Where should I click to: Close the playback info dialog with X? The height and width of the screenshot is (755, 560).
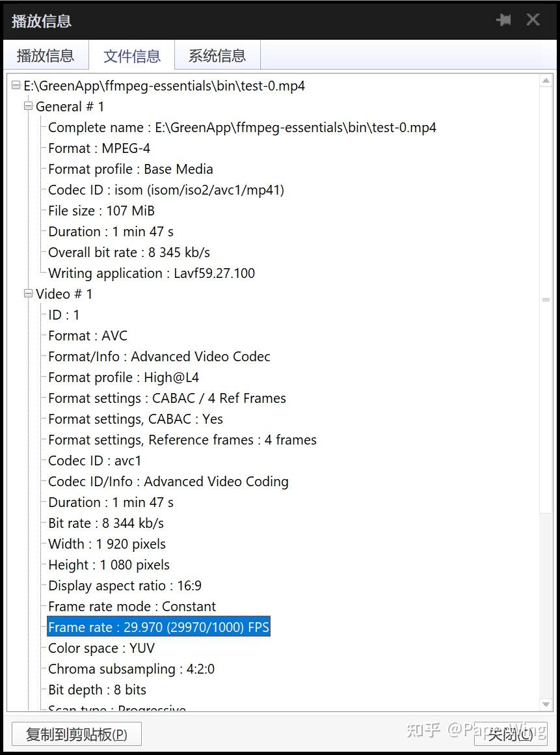(x=533, y=20)
